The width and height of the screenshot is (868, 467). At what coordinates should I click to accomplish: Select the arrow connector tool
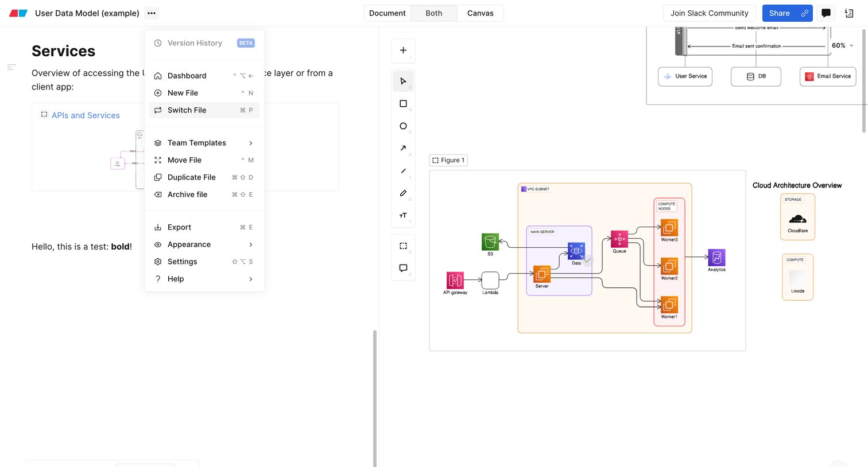(403, 149)
